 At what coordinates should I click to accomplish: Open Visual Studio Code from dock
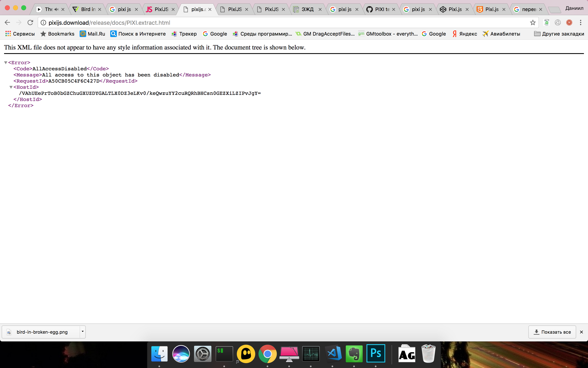coord(333,353)
